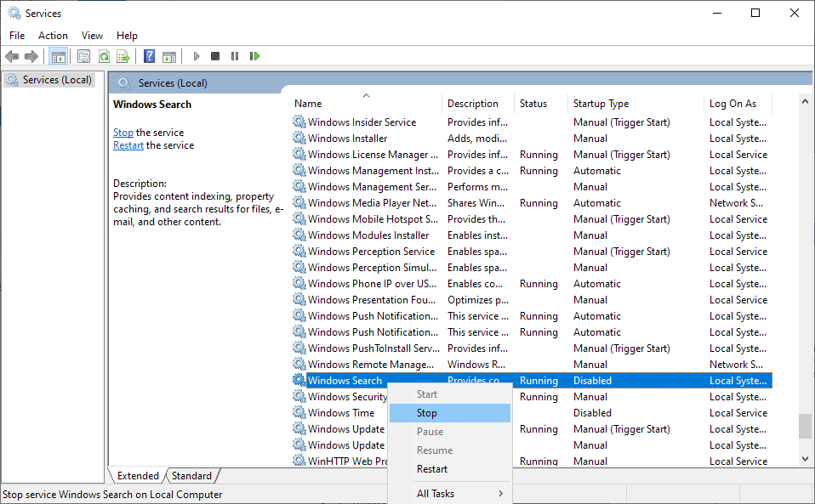Choose Restart in the context menu
The width and height of the screenshot is (815, 504).
[x=432, y=469]
